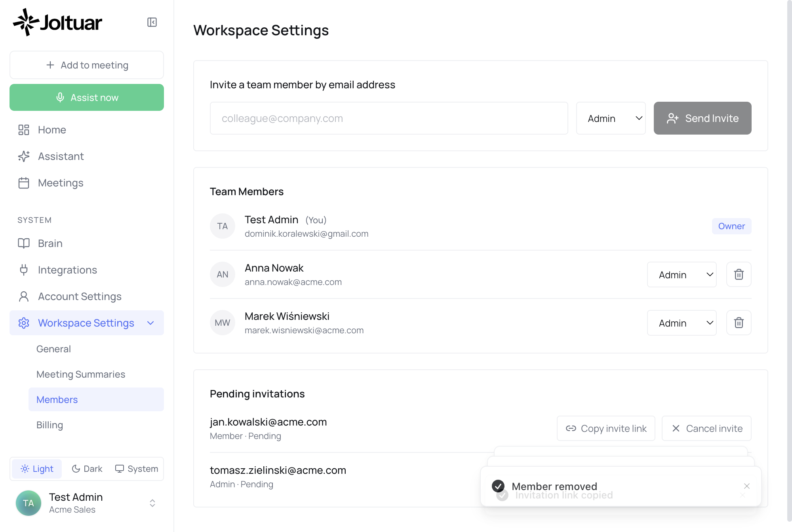Set theme to System

[x=137, y=469]
